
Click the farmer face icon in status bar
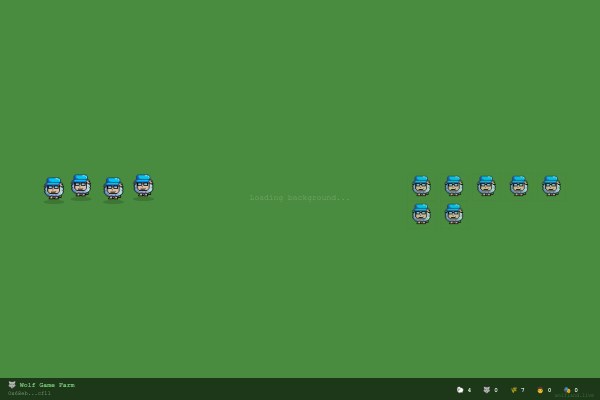(x=540, y=390)
